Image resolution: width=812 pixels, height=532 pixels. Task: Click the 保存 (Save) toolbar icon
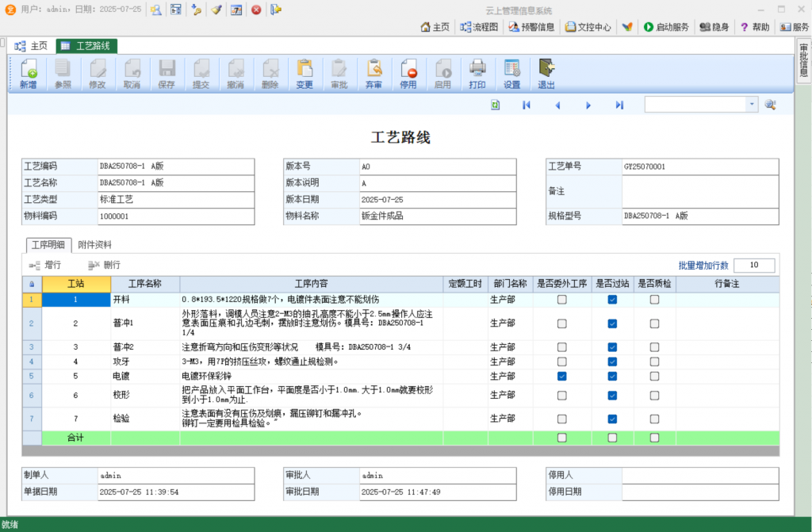click(167, 74)
